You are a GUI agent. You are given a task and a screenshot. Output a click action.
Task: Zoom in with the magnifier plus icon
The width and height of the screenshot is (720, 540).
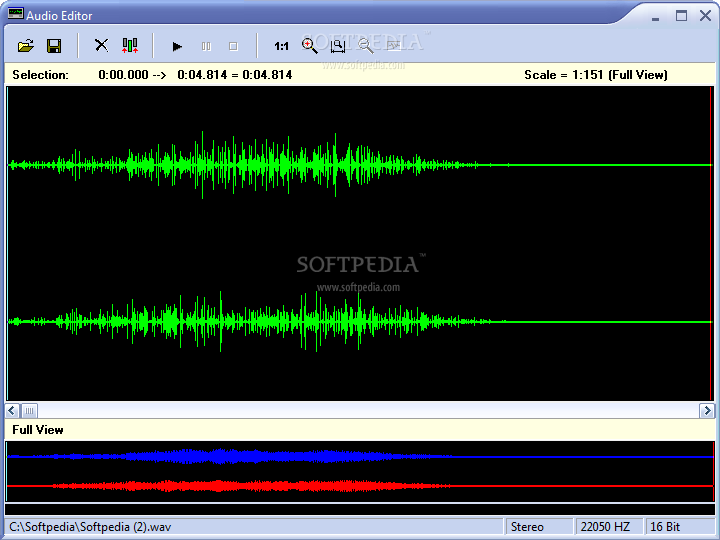(309, 46)
